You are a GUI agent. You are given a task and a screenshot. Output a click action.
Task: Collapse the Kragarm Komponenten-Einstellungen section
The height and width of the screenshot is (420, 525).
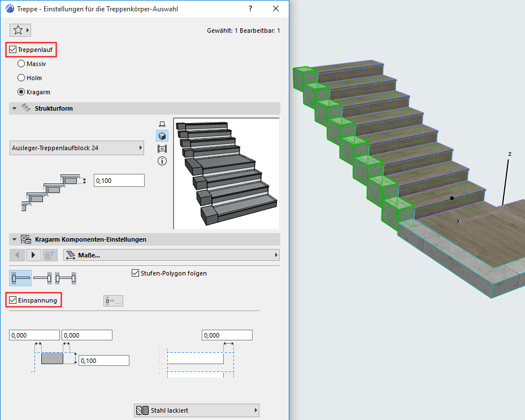tap(13, 239)
